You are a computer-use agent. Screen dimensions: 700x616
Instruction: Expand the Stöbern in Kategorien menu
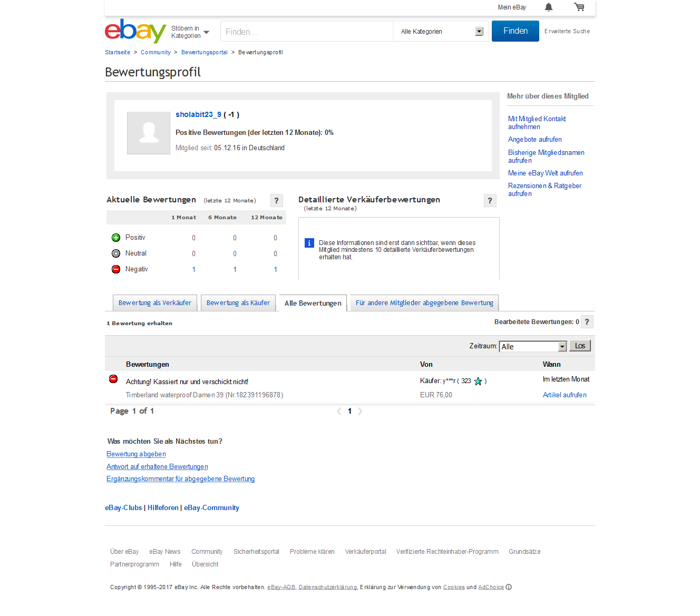coord(190,32)
